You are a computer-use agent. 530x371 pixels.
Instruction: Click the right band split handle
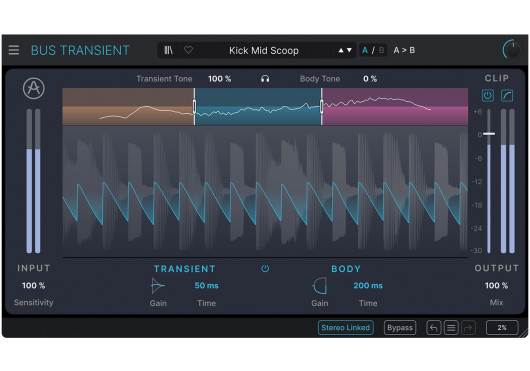point(321,106)
